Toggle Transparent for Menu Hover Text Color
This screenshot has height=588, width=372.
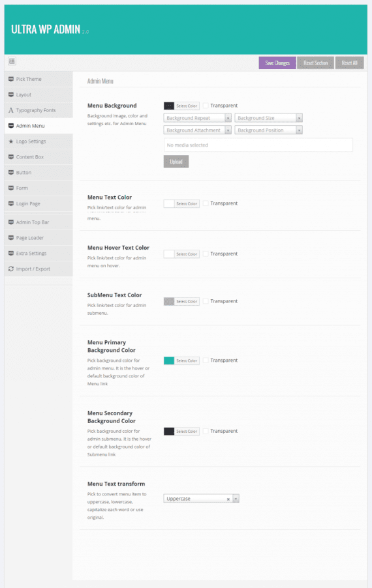pos(206,254)
